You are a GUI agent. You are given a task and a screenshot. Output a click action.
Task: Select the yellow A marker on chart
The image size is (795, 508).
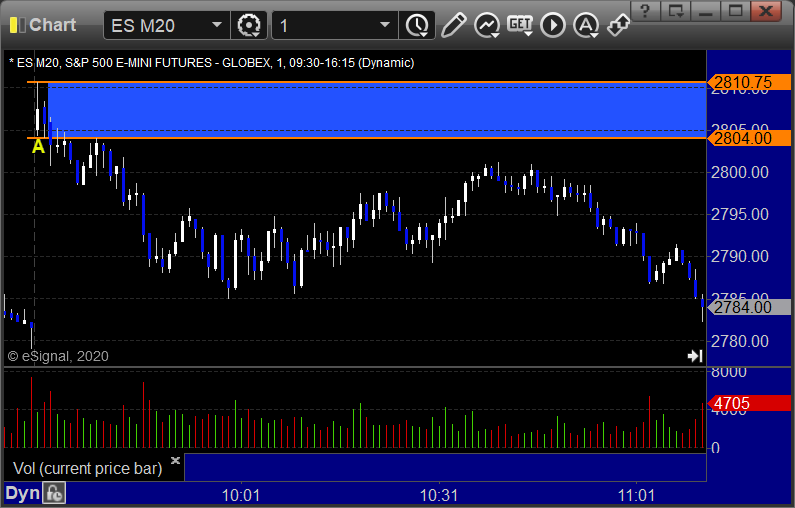tap(39, 147)
